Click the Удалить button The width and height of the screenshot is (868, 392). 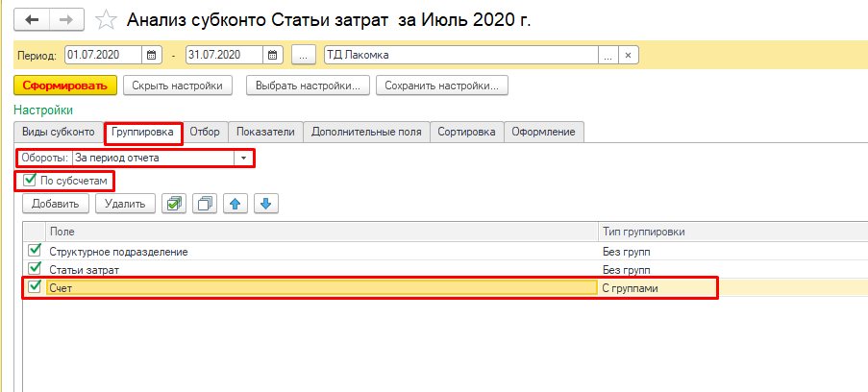coord(125,204)
